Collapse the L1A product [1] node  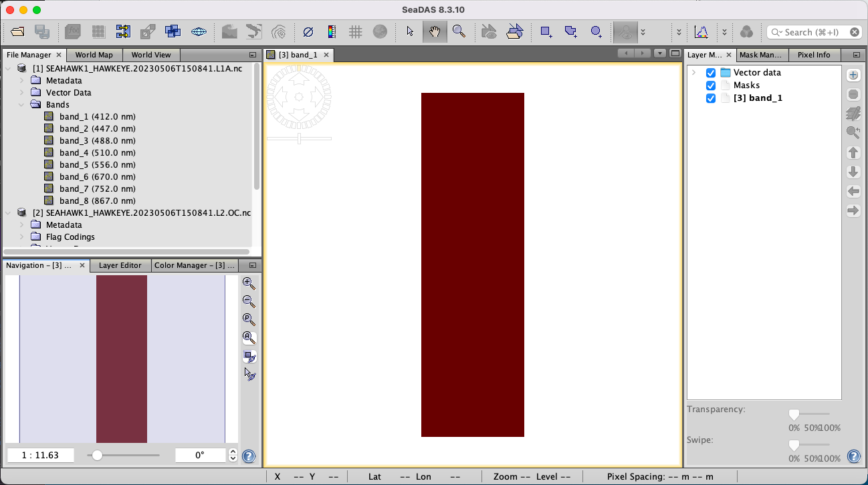tap(8, 68)
